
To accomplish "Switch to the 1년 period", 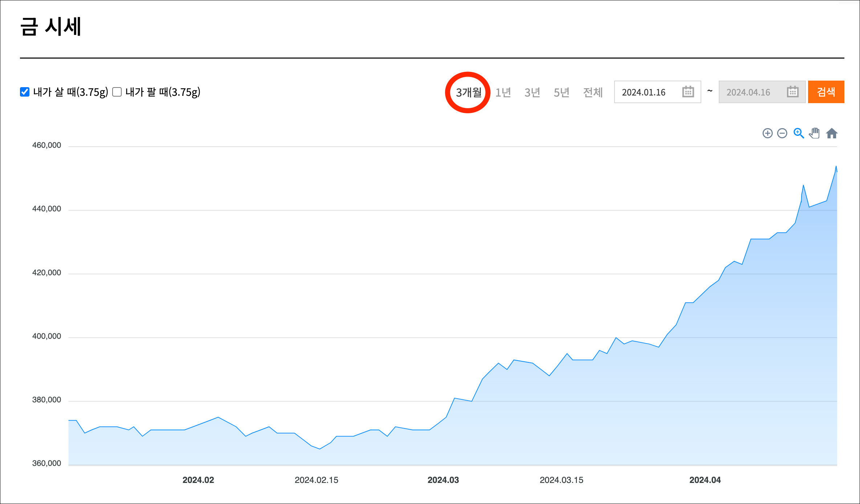I will (503, 93).
